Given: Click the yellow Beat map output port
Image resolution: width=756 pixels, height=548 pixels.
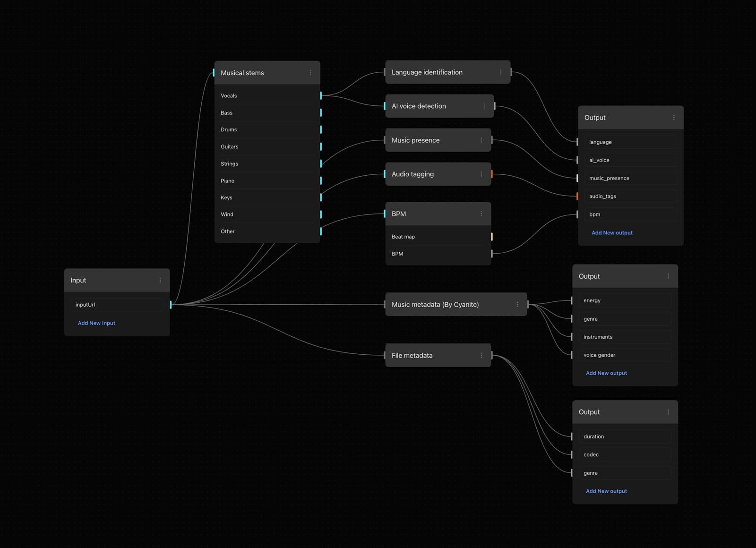Looking at the screenshot, I should (492, 237).
